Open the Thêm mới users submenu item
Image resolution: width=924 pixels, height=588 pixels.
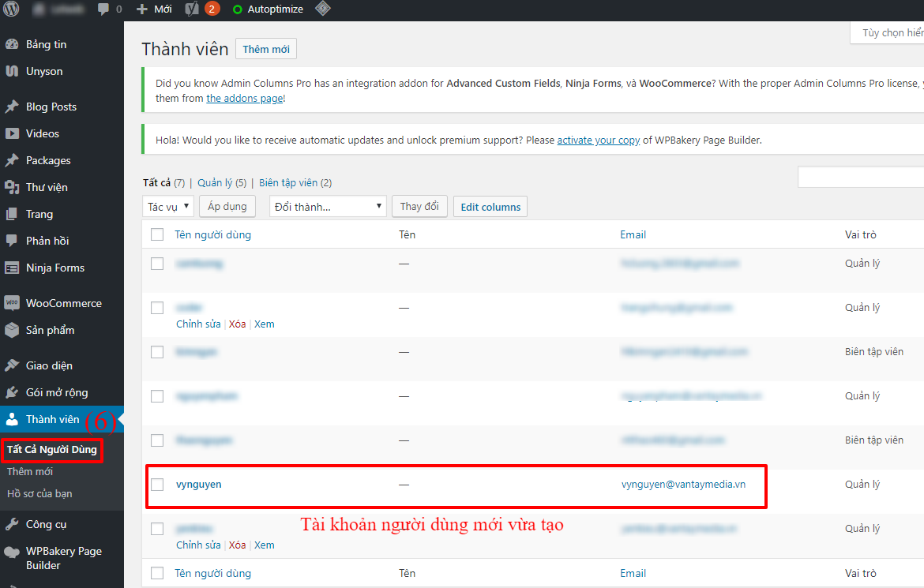pyautogui.click(x=30, y=471)
